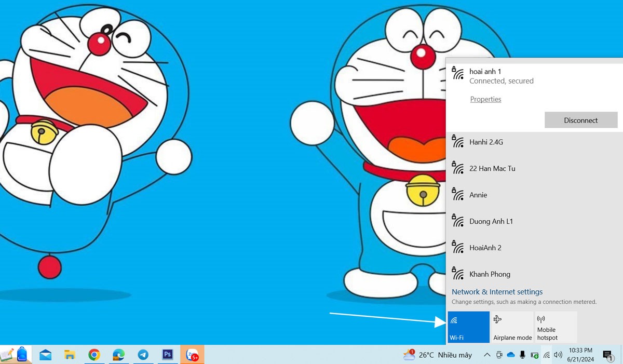The image size is (623, 364).
Task: Click the Nhiều mây weather text
Action: click(455, 355)
